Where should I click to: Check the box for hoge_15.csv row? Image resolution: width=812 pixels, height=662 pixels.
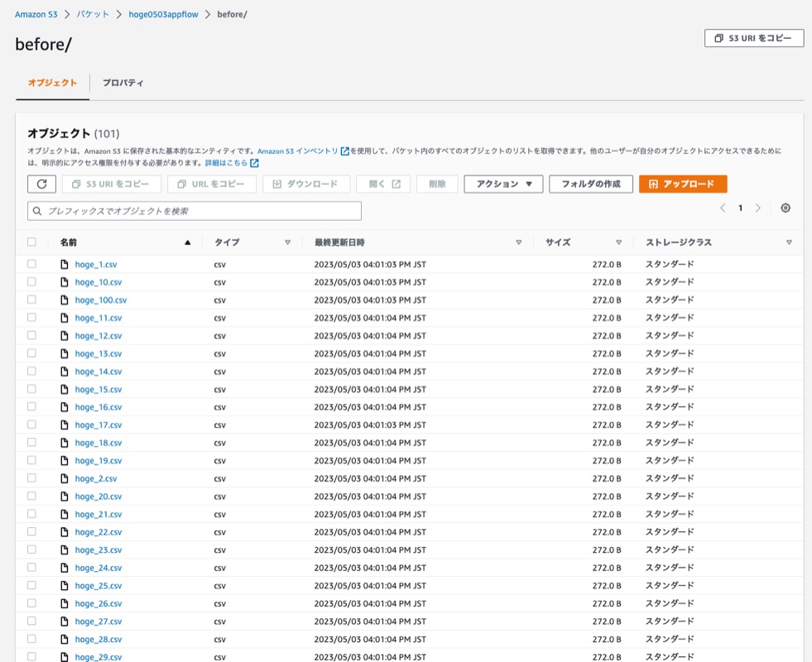point(31,389)
